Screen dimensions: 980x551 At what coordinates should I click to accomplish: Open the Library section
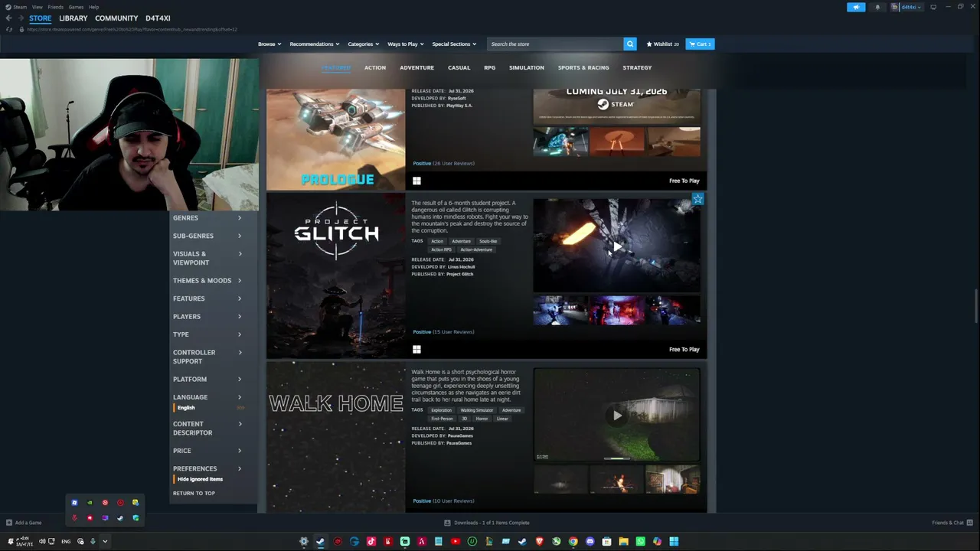coord(73,18)
